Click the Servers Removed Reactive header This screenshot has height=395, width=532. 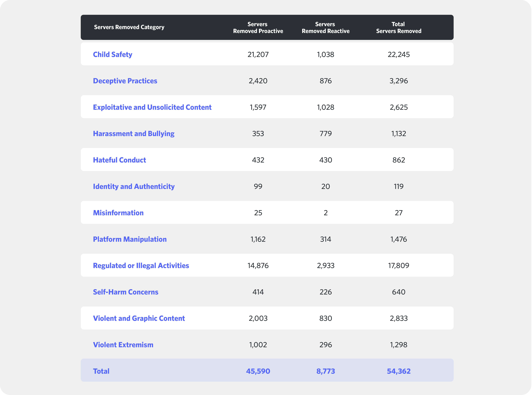(326, 28)
